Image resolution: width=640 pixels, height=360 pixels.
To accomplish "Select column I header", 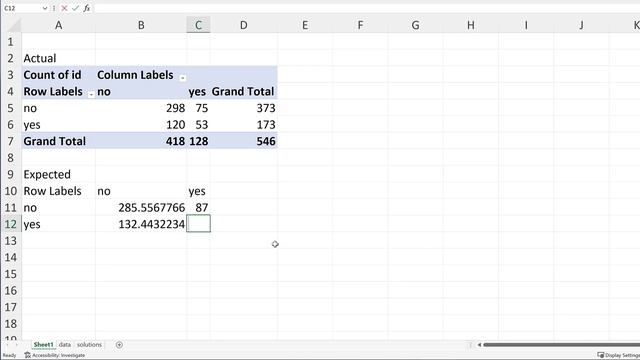I will (526, 25).
